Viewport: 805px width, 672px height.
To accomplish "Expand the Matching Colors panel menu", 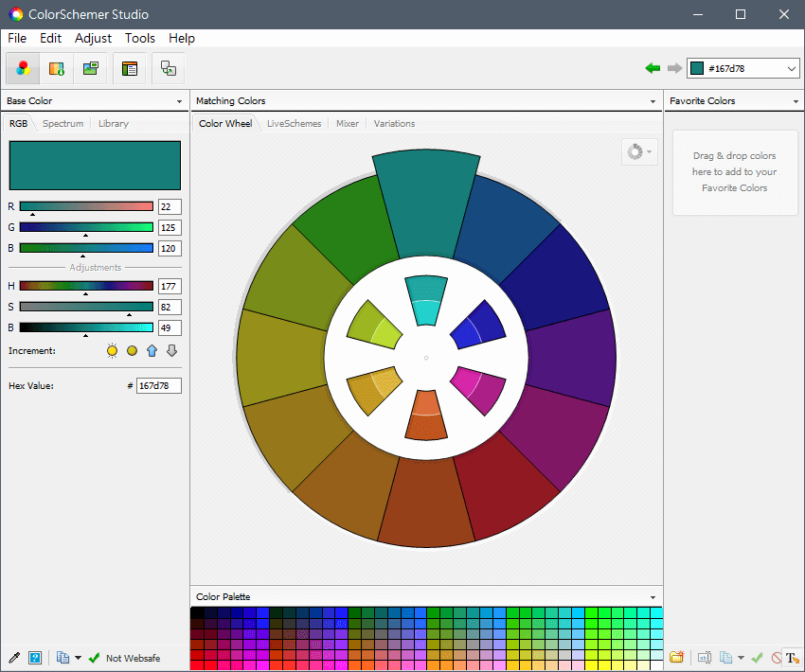I will click(653, 101).
